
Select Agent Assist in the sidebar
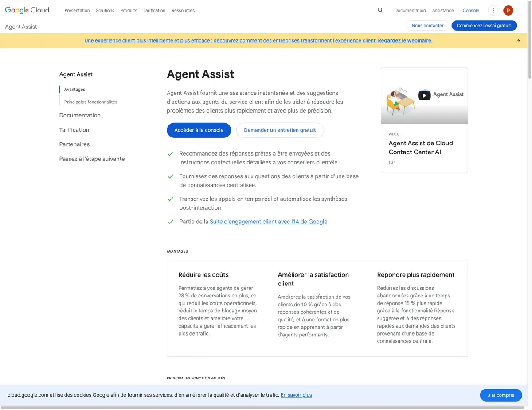pos(76,74)
